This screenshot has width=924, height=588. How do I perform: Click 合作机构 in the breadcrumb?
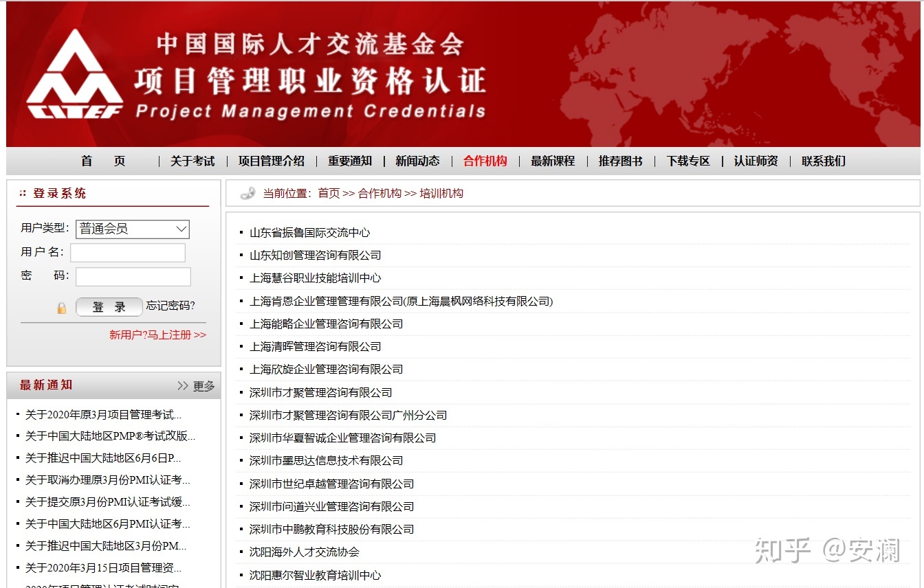pyautogui.click(x=379, y=194)
